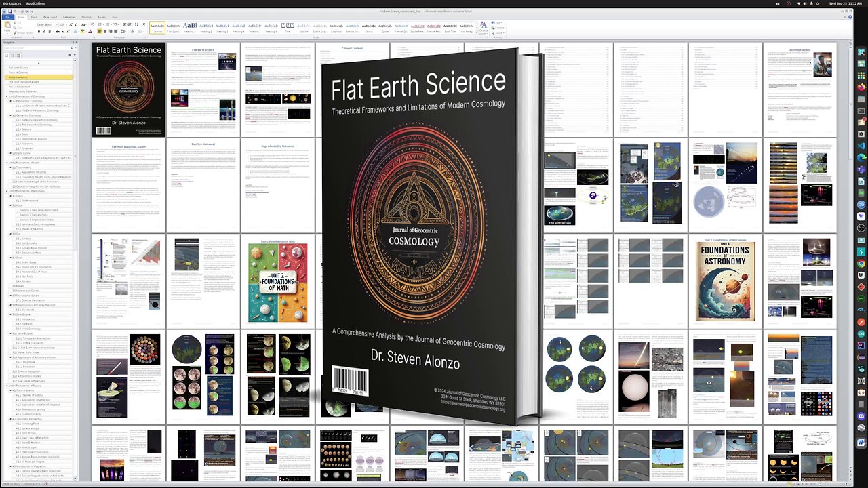Viewport: 868px width, 488px height.
Task: Apply the Heading 1 style
Action: (189, 28)
